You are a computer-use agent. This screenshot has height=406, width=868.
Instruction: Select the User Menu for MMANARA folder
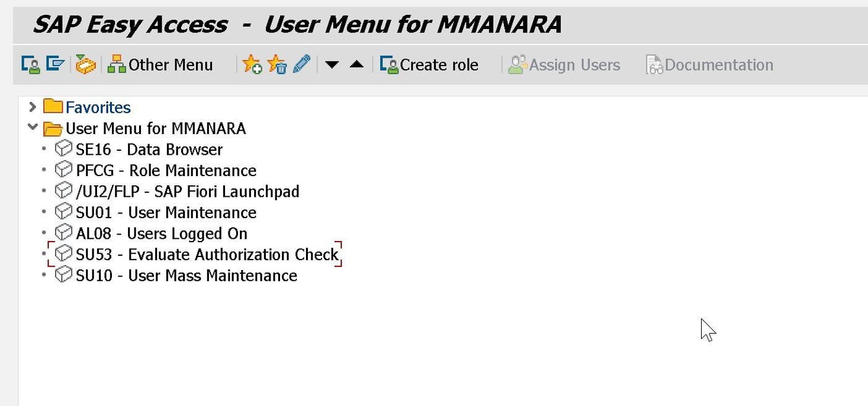click(144, 128)
